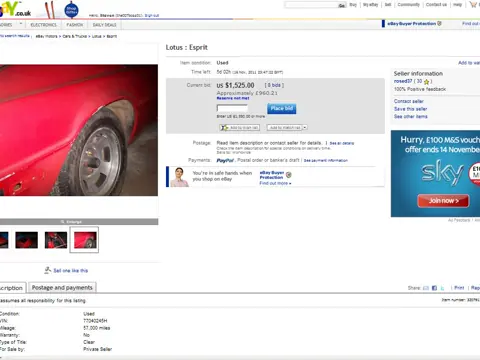Open the Sell menu link in header
This screenshot has width=480, height=360.
(x=388, y=5)
